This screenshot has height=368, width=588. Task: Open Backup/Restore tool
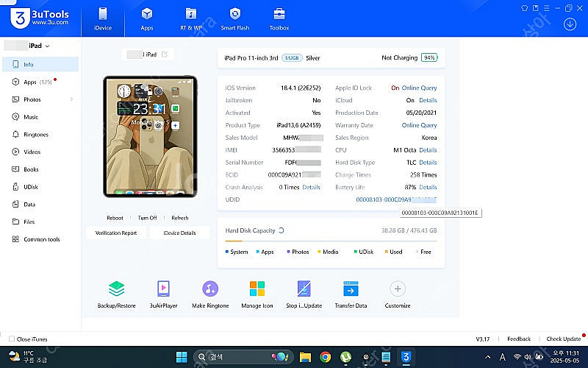click(116, 294)
